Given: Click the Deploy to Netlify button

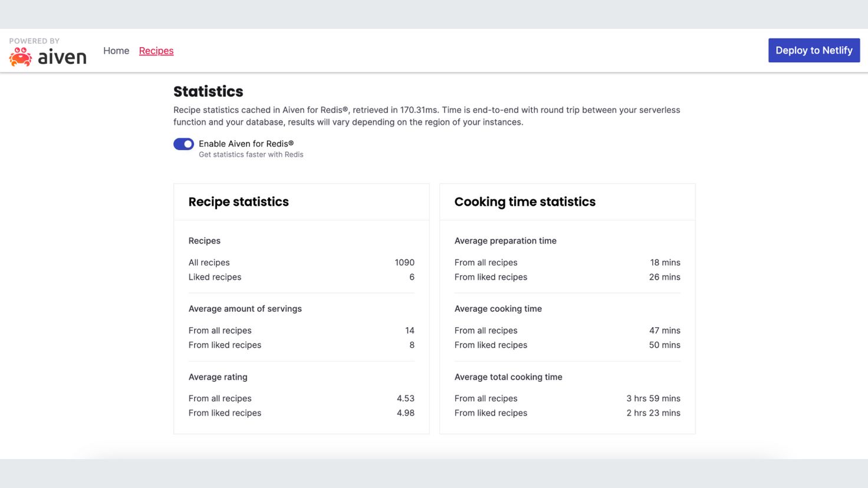Looking at the screenshot, I should pyautogui.click(x=814, y=50).
